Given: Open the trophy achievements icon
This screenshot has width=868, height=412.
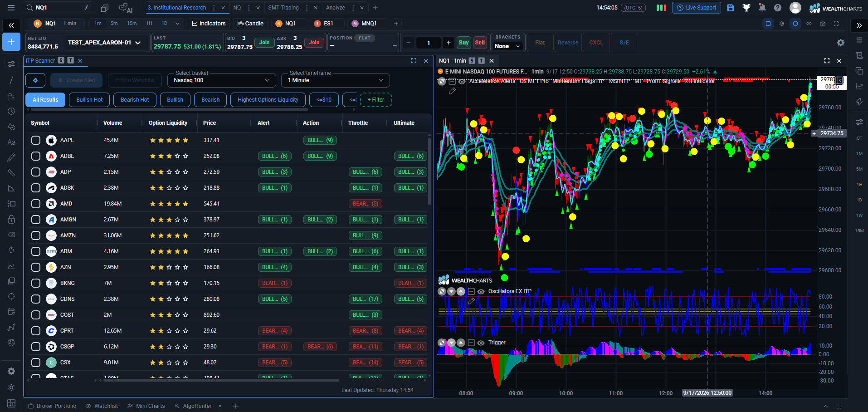Looking at the screenshot, I should tap(746, 8).
